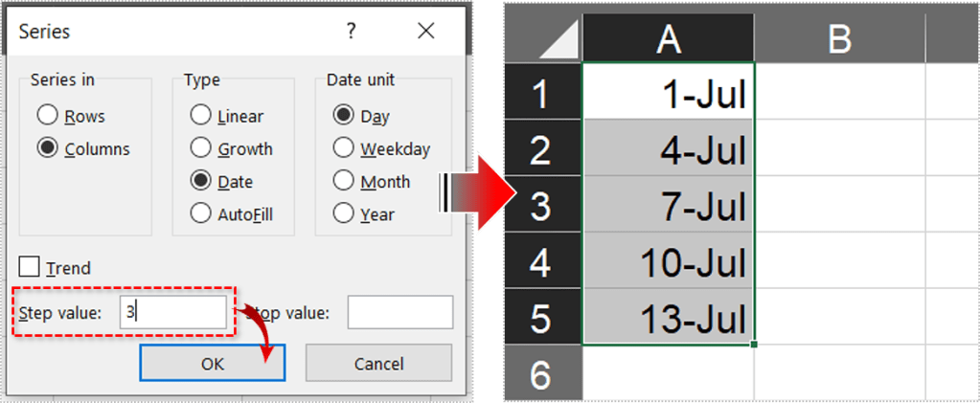Choose the Linear type option

pyautogui.click(x=201, y=117)
